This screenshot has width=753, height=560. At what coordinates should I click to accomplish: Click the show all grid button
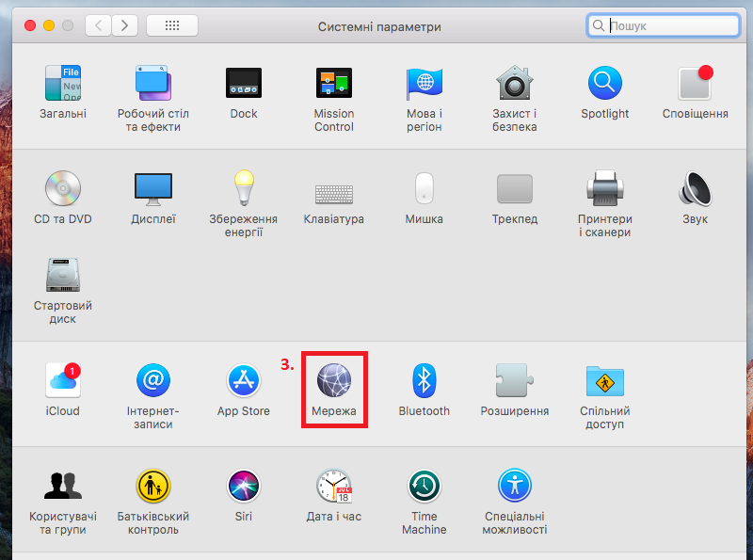(x=172, y=25)
